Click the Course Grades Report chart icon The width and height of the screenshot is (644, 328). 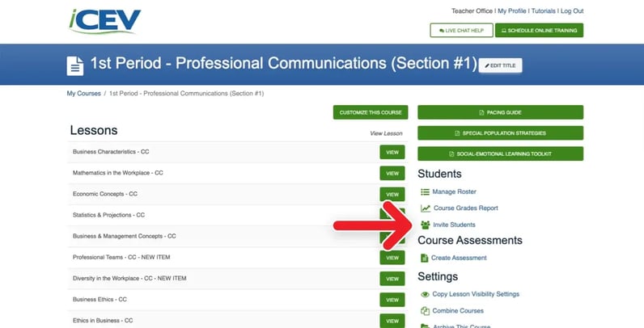coord(426,208)
